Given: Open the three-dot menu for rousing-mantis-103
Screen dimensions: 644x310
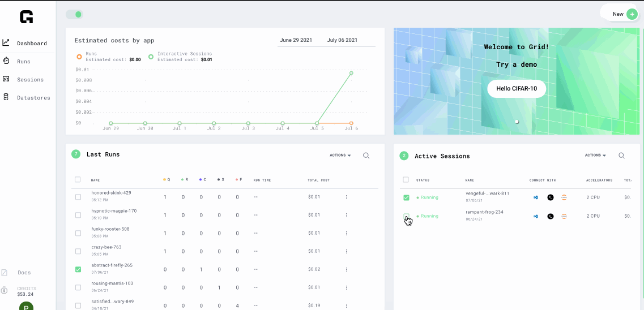Looking at the screenshot, I should [347, 287].
